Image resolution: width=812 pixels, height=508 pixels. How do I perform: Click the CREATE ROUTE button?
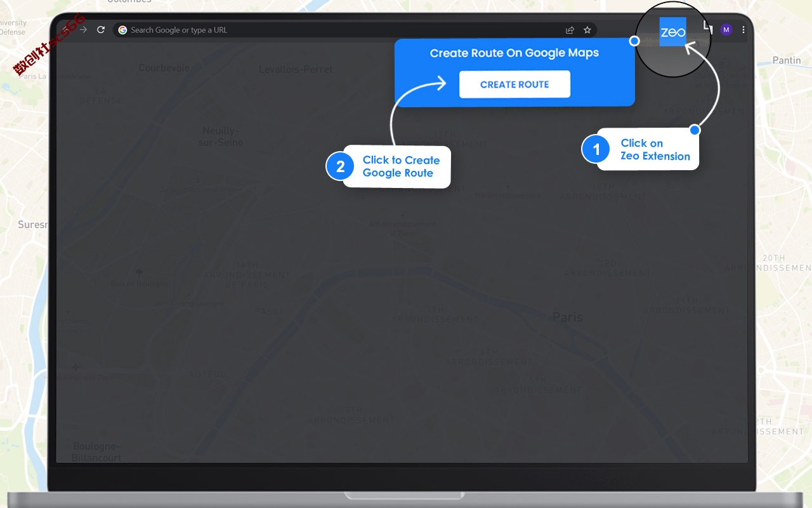[514, 84]
